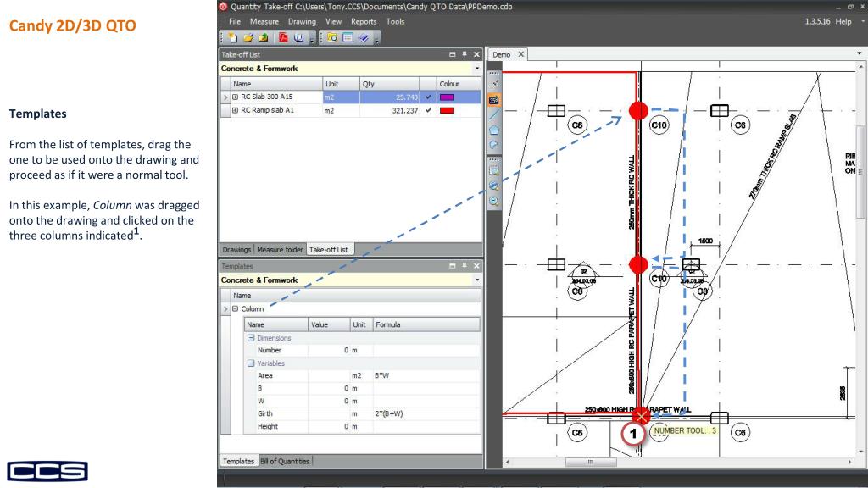Maximize the Templates panel
Image resolution: width=868 pixels, height=488 pixels.
[x=453, y=266]
